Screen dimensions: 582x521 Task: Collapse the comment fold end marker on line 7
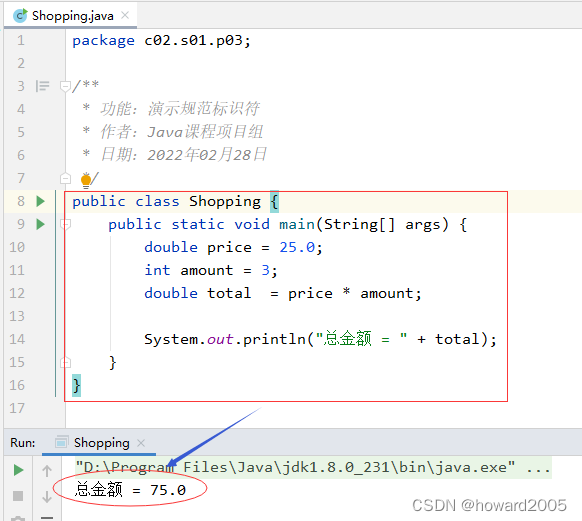coord(65,178)
